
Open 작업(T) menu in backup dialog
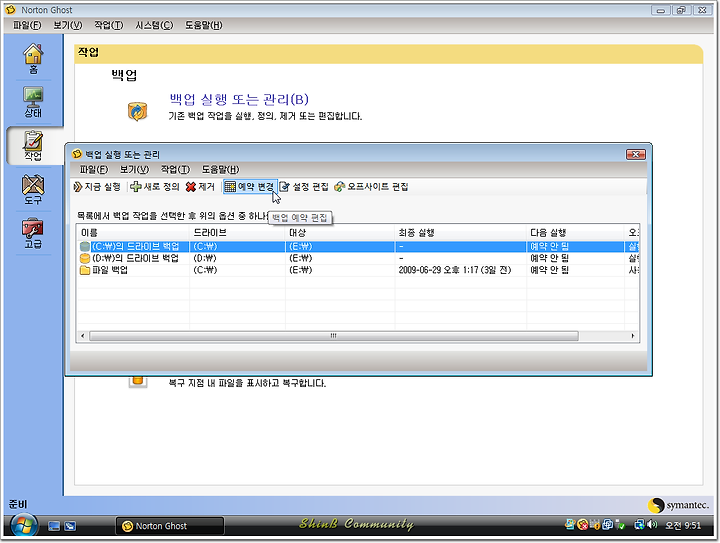tap(175, 169)
